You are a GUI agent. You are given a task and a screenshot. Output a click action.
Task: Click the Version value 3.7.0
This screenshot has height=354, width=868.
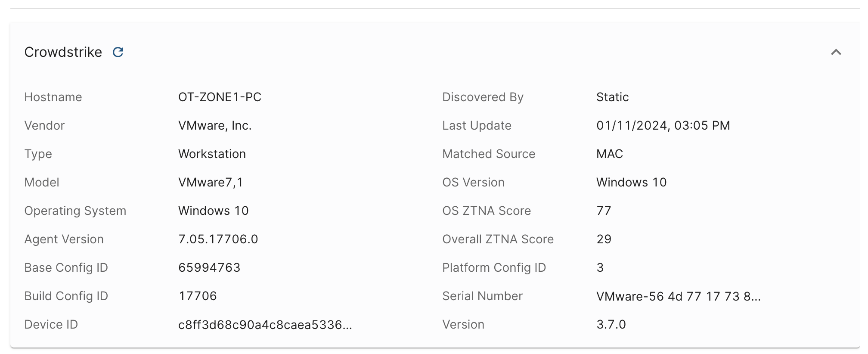pyautogui.click(x=611, y=325)
